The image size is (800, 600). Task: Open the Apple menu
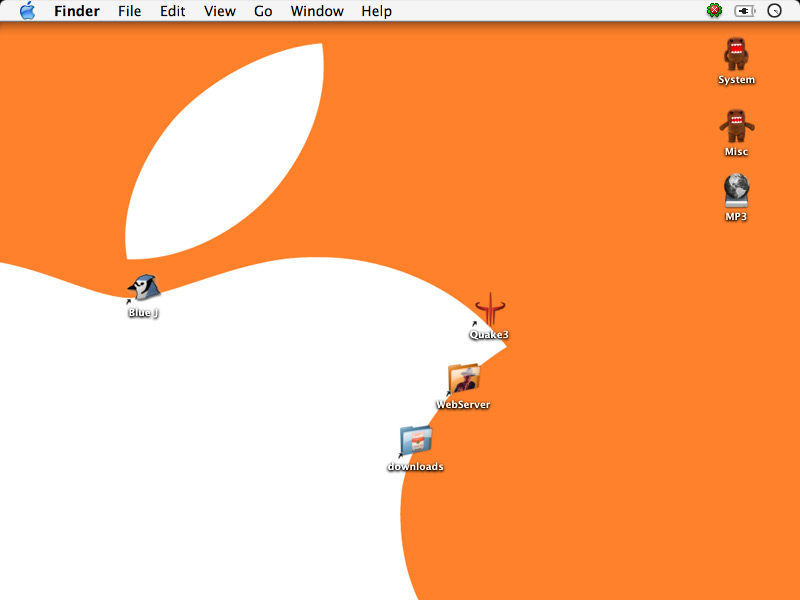coord(28,11)
